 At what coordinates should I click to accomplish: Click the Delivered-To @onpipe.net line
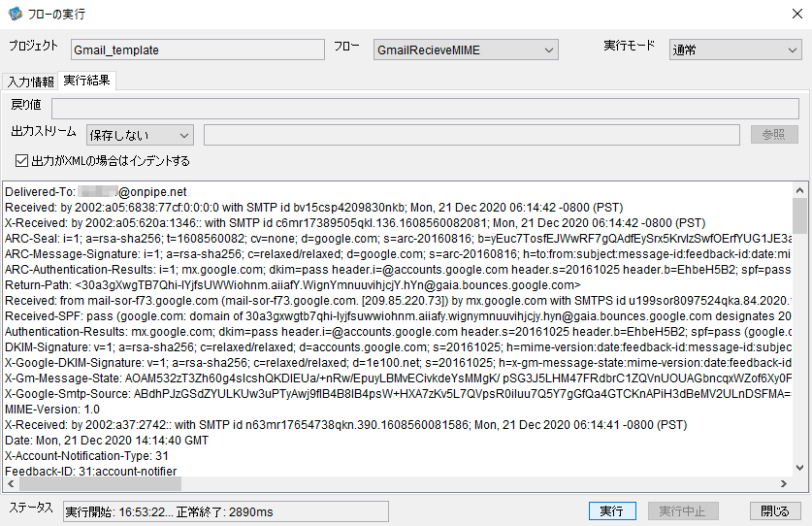click(96, 192)
